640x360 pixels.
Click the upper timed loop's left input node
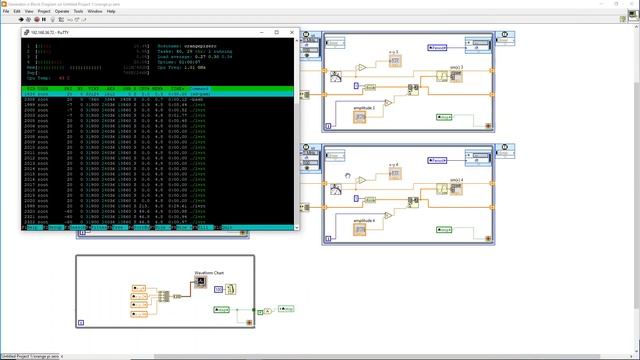311,46
